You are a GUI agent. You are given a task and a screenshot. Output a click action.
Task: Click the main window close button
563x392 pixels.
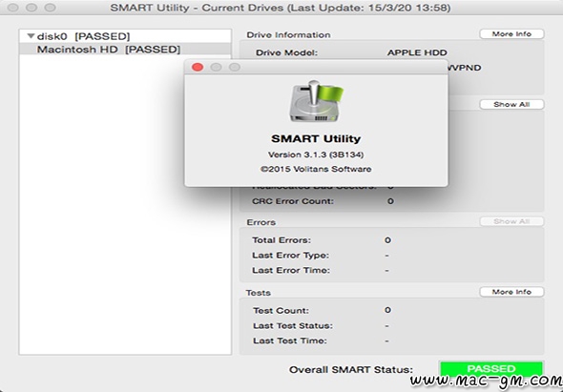point(13,8)
